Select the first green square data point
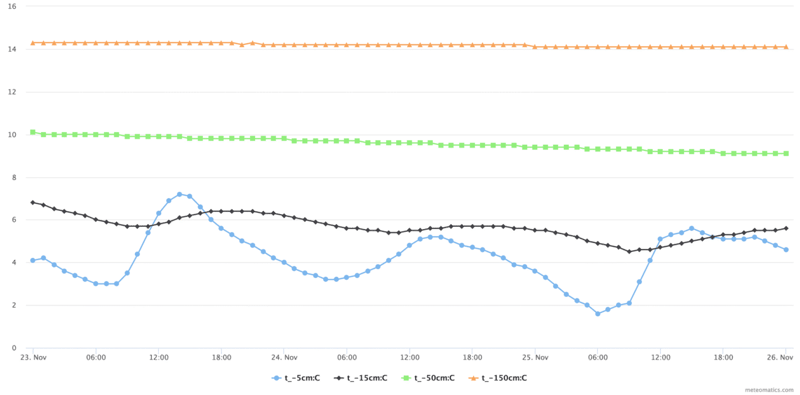 pyautogui.click(x=33, y=132)
